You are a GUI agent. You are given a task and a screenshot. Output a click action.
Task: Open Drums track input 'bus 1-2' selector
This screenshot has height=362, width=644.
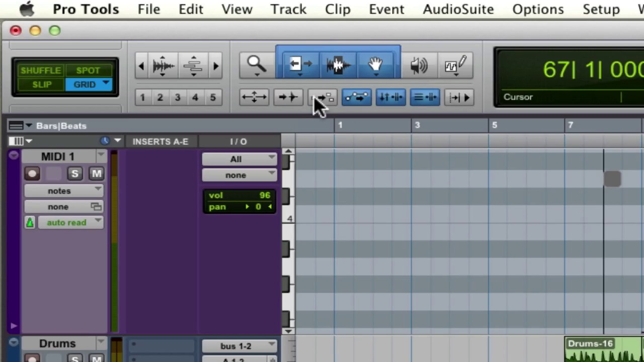click(239, 346)
